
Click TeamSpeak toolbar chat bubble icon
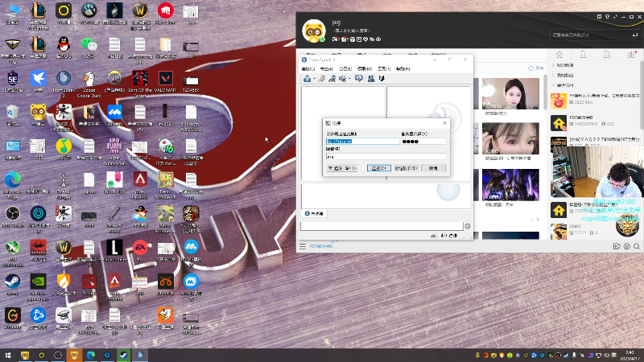359,78
